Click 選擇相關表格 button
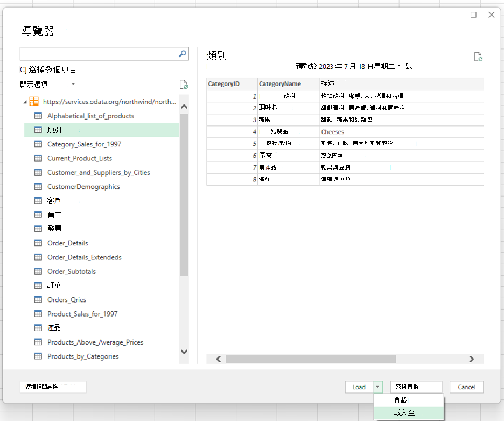The width and height of the screenshot is (504, 421). pyautogui.click(x=53, y=387)
